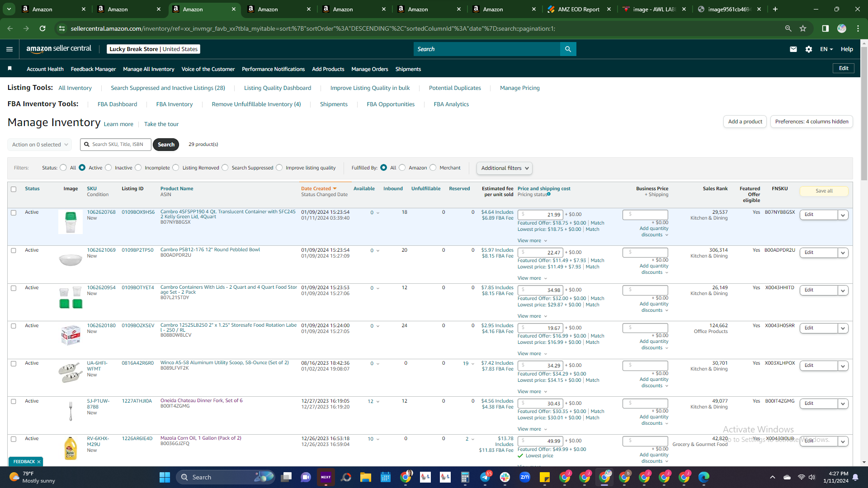868x488 pixels.
Task: Select the Improve listing quality filter
Action: [279, 168]
